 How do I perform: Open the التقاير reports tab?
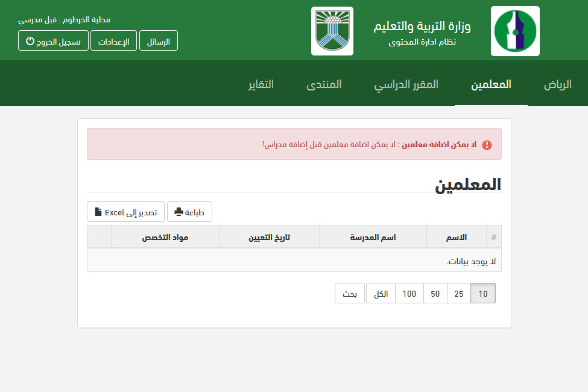point(261,84)
